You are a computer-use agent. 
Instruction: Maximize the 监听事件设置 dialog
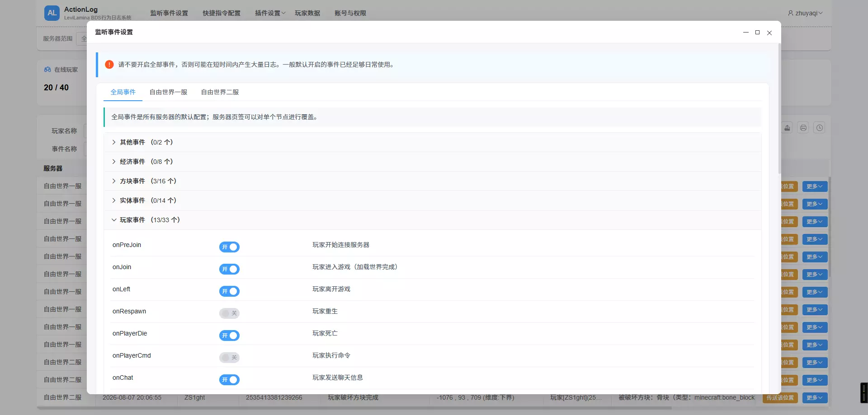758,33
